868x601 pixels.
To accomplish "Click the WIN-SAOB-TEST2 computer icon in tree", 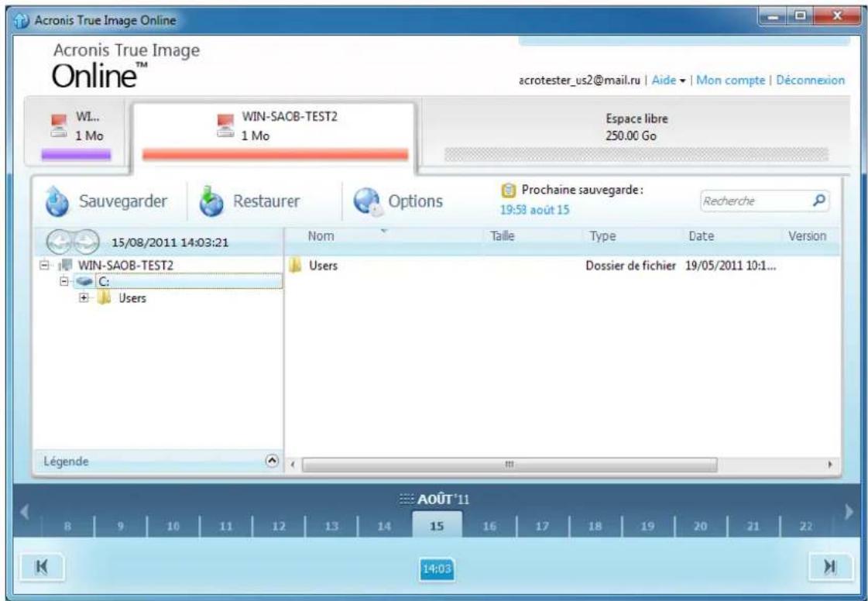I will pyautogui.click(x=65, y=266).
